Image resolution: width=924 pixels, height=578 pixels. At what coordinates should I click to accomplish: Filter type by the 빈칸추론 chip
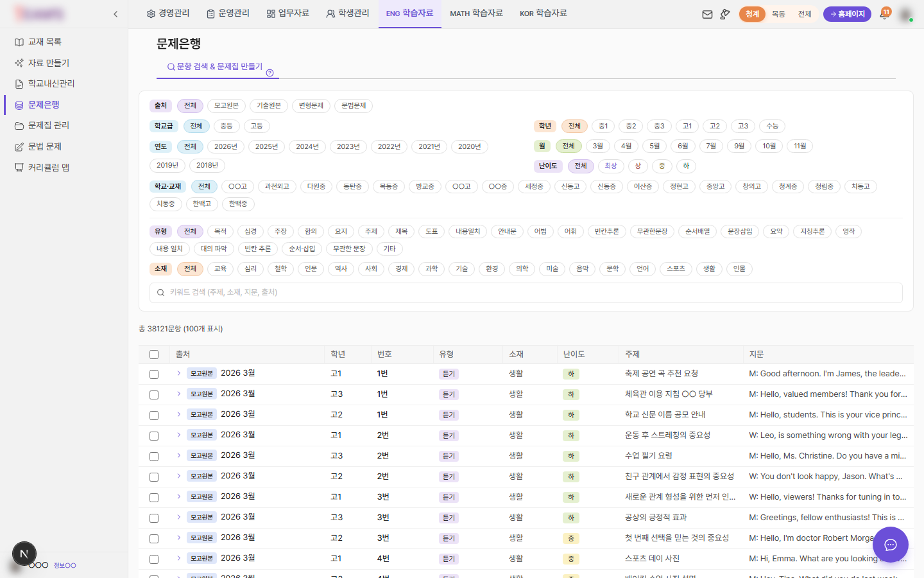(x=606, y=232)
